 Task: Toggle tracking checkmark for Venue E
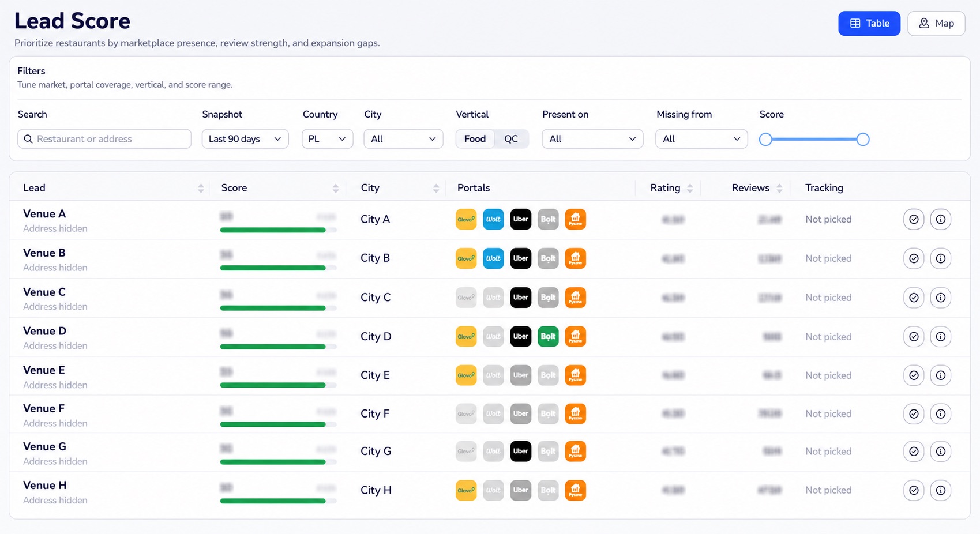pos(914,375)
